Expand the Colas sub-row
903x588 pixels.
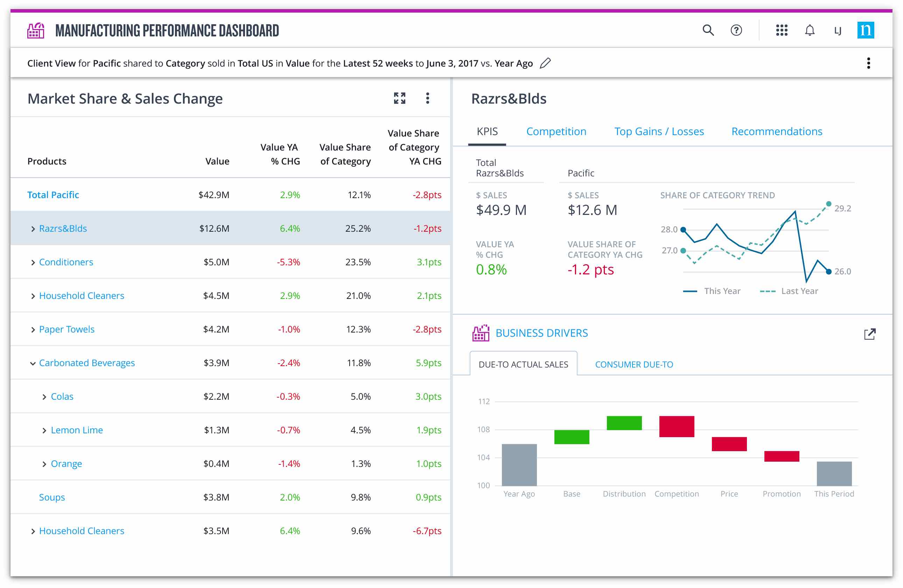point(44,397)
